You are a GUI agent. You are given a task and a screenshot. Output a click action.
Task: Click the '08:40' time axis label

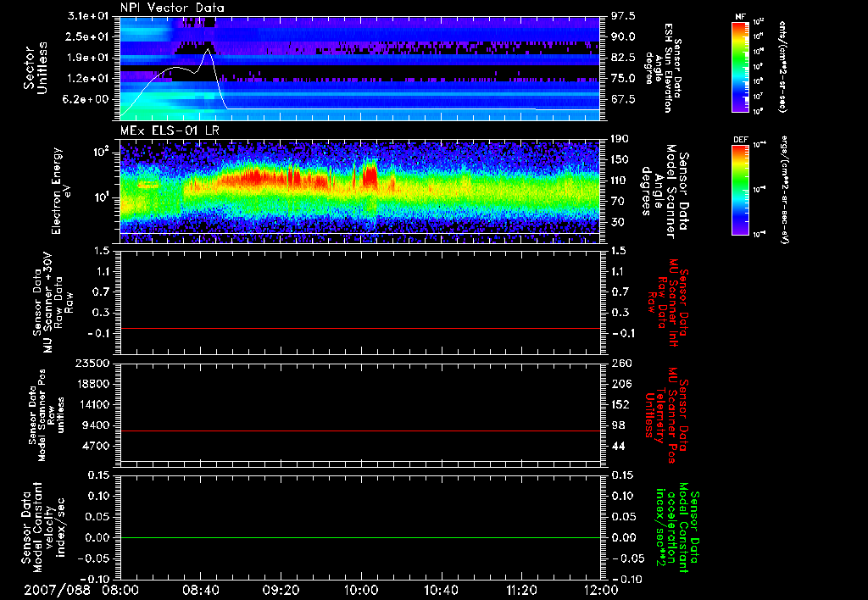click(x=200, y=590)
